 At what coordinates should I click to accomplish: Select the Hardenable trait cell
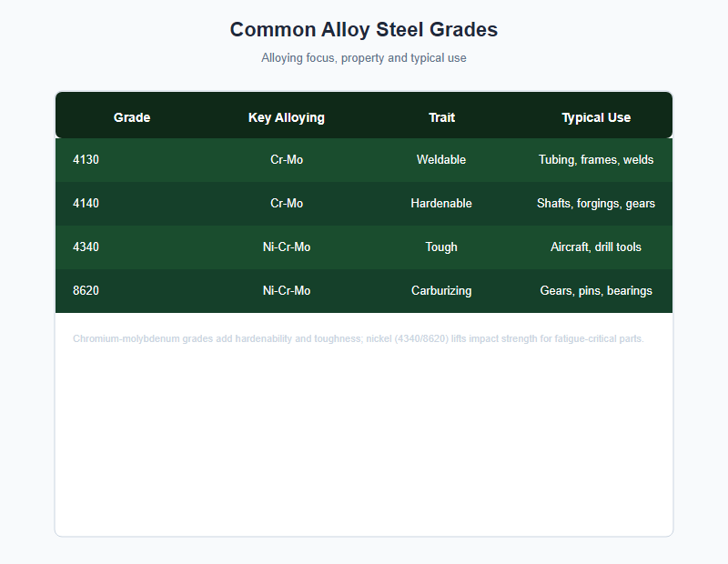point(441,204)
